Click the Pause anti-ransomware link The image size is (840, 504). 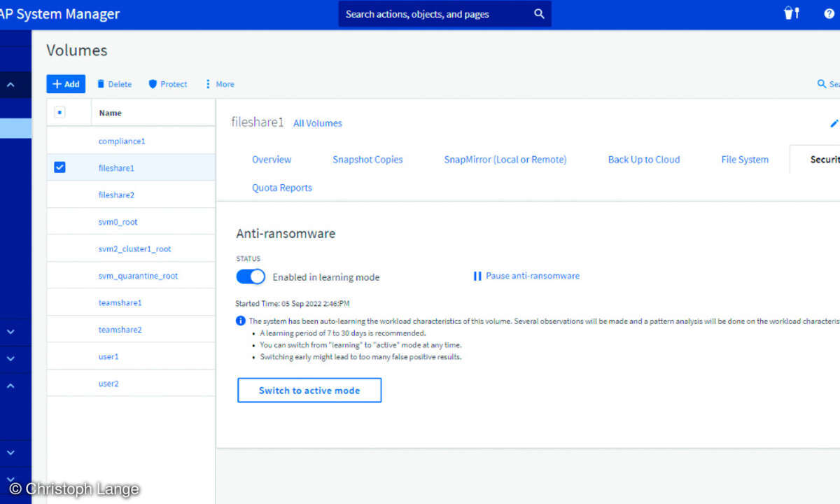(x=533, y=276)
